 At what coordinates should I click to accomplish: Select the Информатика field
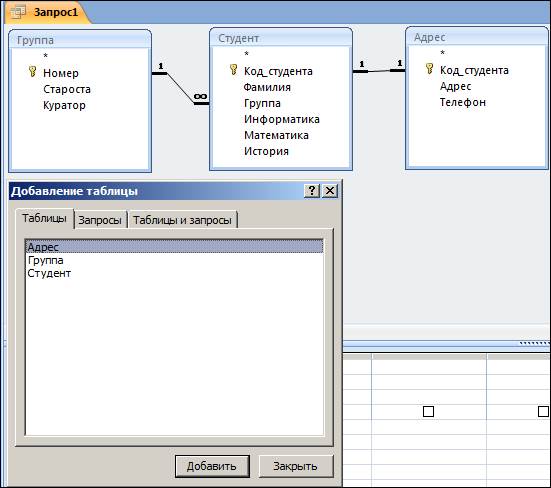coord(282,119)
